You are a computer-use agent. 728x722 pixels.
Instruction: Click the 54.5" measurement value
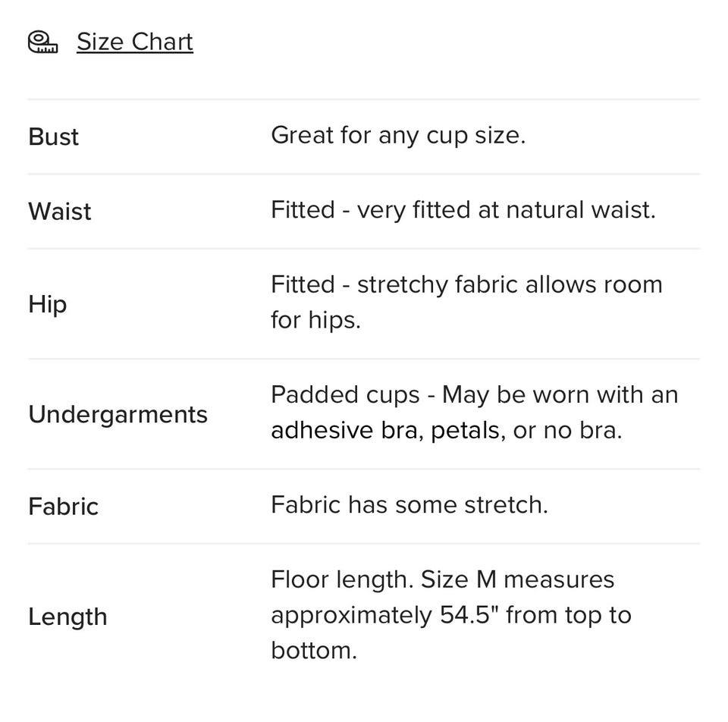(x=469, y=614)
